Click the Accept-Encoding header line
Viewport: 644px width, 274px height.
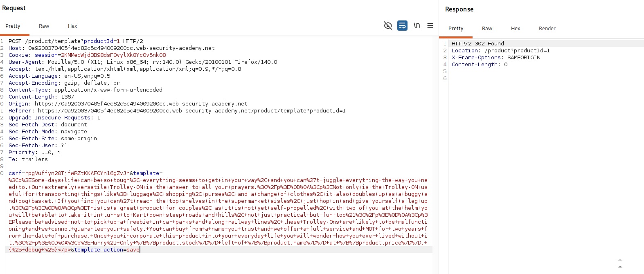coord(64,83)
